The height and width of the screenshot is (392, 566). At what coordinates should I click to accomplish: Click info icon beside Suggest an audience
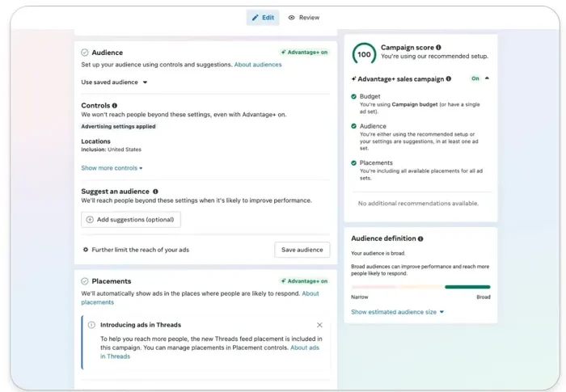pos(155,192)
